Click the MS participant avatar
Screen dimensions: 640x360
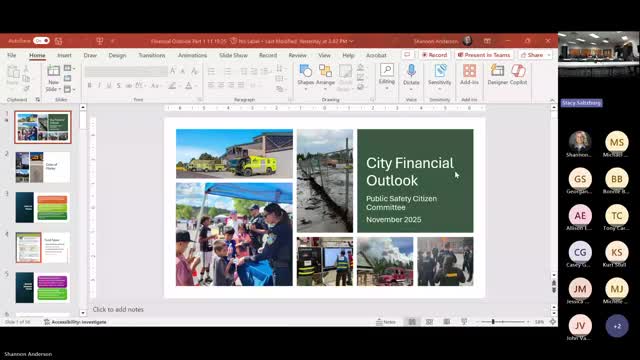617,142
